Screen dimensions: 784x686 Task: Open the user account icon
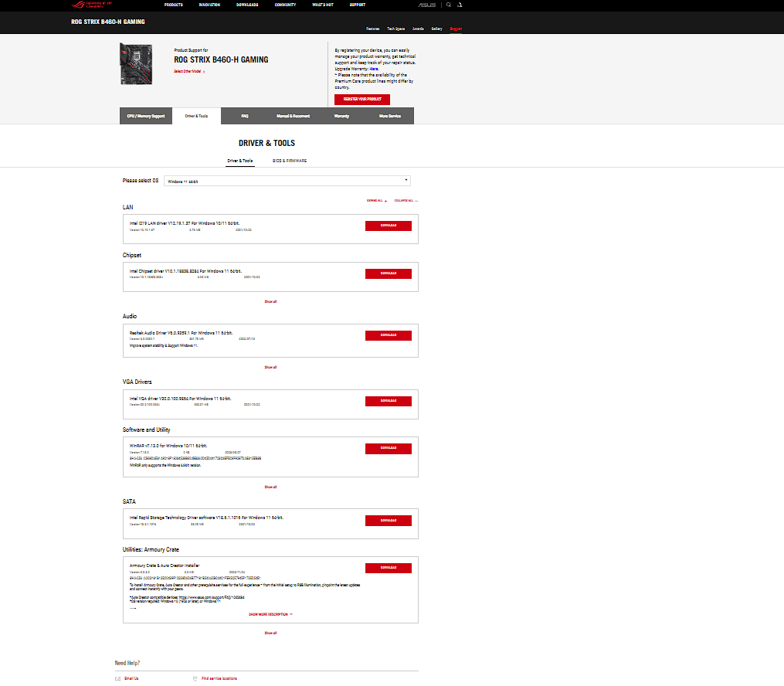tap(460, 5)
